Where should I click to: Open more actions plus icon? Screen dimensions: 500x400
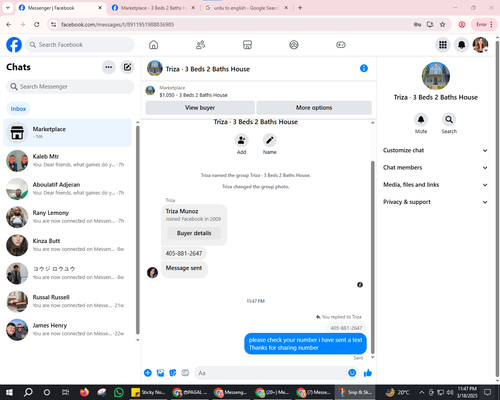click(x=148, y=373)
